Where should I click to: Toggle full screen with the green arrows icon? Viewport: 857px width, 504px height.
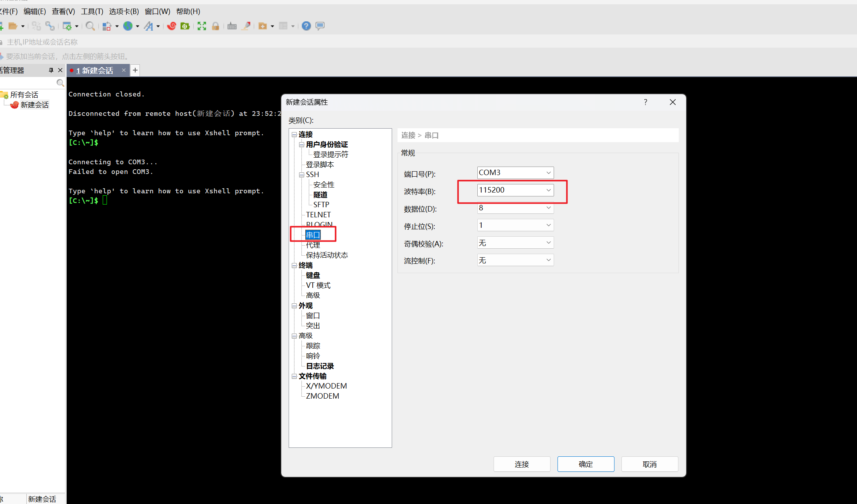202,26
